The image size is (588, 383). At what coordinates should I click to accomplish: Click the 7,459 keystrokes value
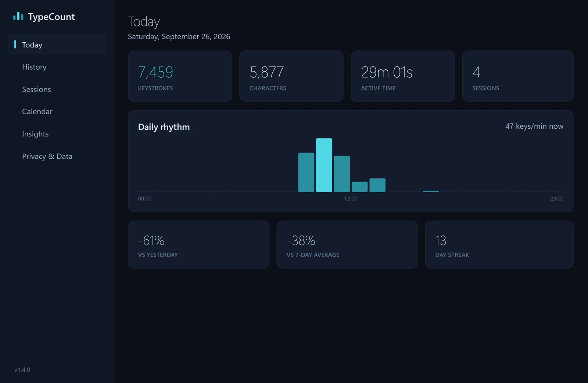click(155, 72)
